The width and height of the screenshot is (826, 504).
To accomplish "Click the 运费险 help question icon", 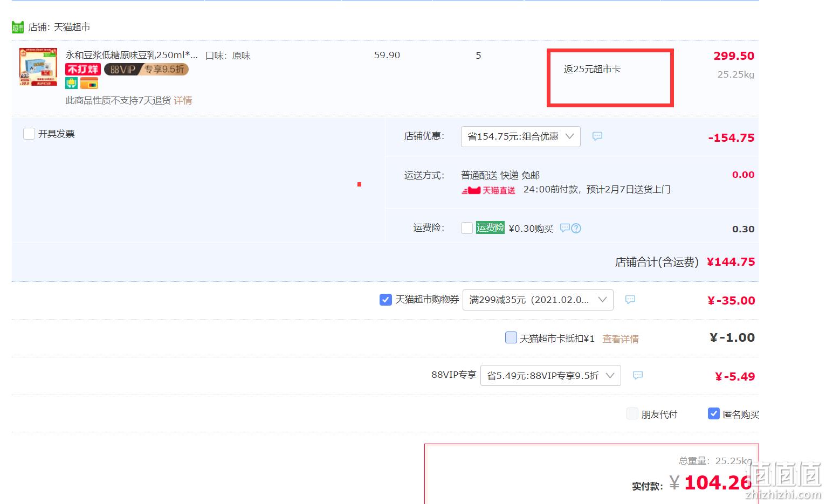I will (x=576, y=228).
